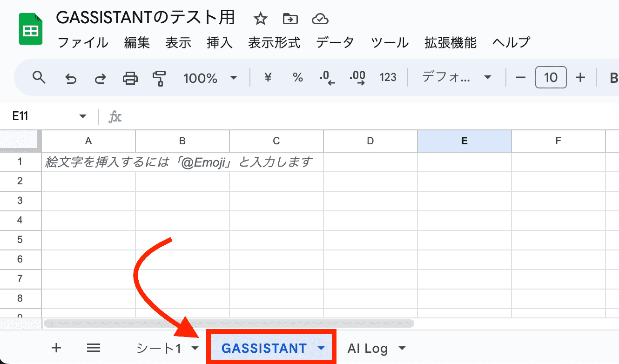Switch to the AI Log tab
Screen dimensions: 619x364
[x=367, y=348]
